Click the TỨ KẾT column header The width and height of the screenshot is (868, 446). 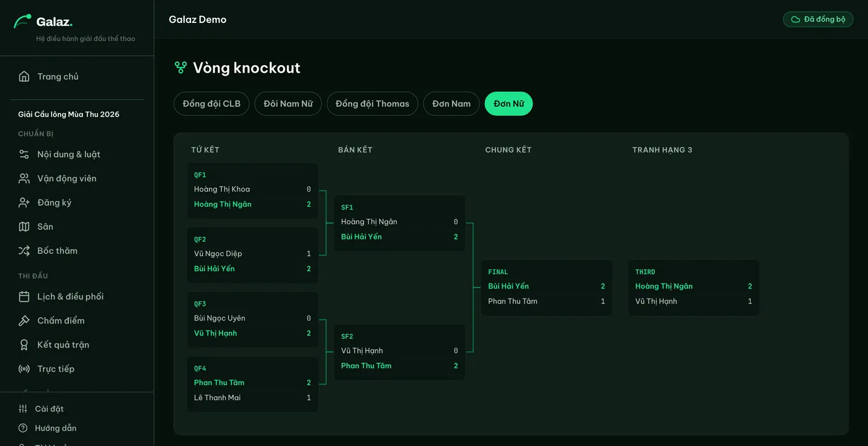click(x=205, y=149)
